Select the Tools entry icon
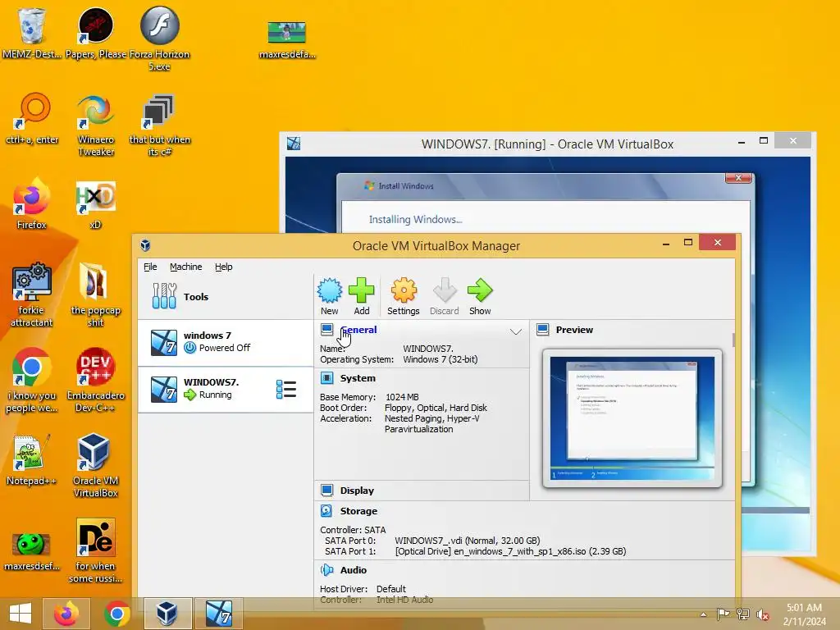 pyautogui.click(x=164, y=295)
